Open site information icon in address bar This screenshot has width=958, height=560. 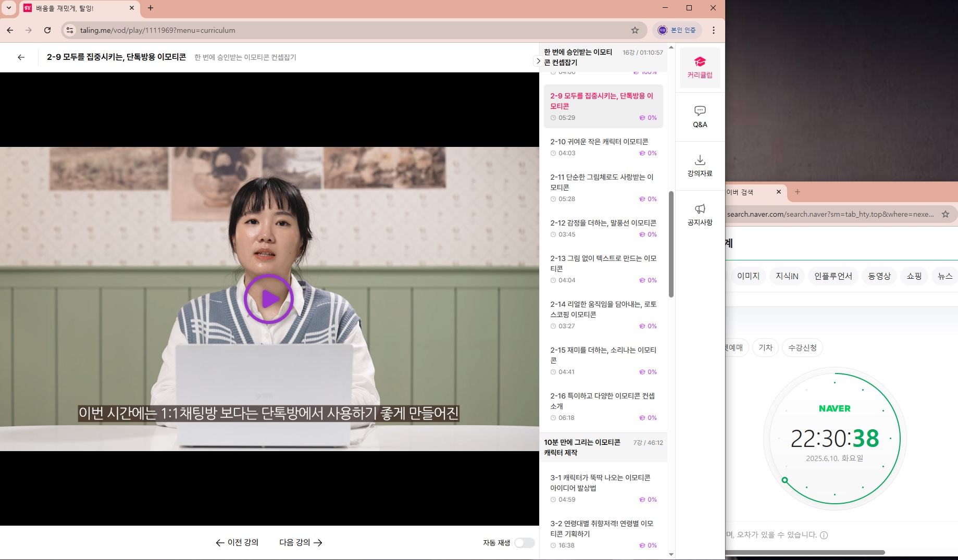point(70,30)
